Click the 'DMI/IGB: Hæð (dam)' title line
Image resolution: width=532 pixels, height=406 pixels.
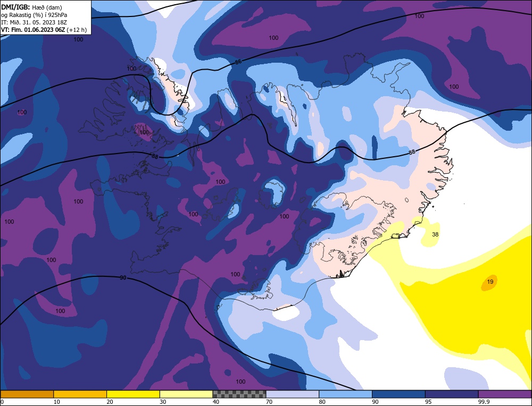tap(31, 7)
